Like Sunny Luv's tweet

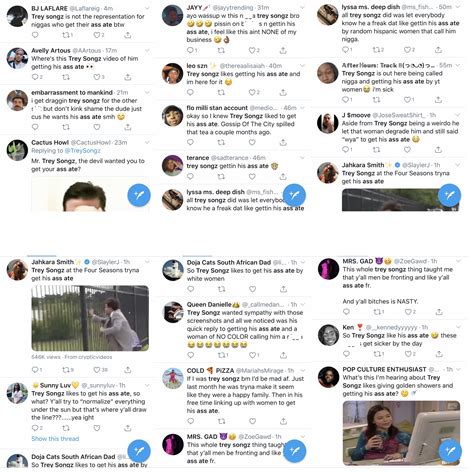coord(97,428)
